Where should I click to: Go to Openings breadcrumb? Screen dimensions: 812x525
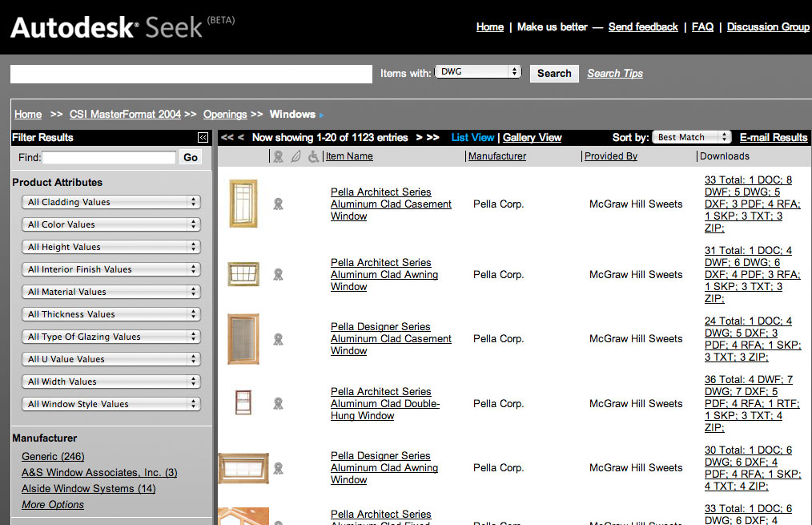click(x=225, y=114)
